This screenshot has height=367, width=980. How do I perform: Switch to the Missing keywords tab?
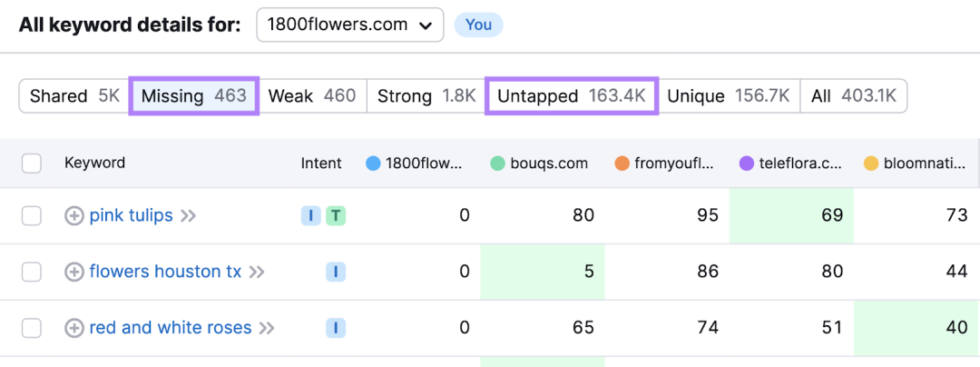tap(194, 96)
